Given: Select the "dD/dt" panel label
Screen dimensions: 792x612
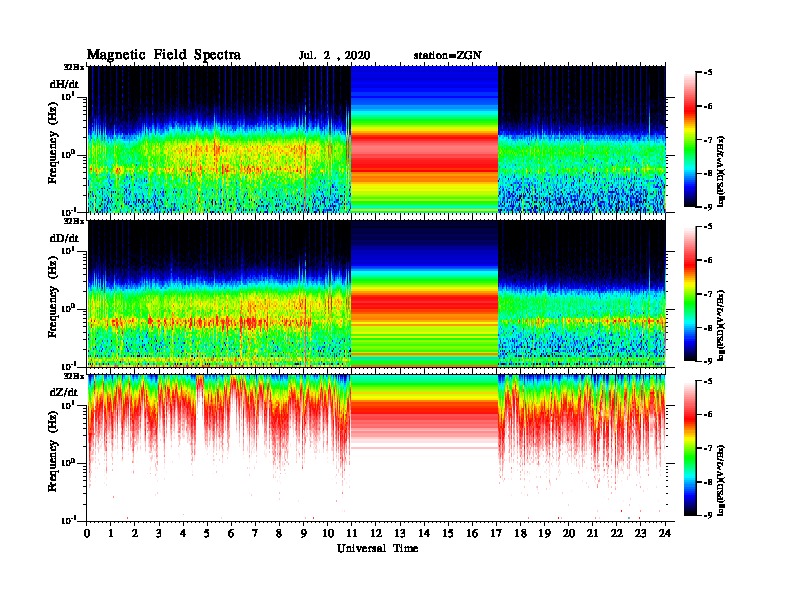Looking at the screenshot, I should click(x=64, y=238).
